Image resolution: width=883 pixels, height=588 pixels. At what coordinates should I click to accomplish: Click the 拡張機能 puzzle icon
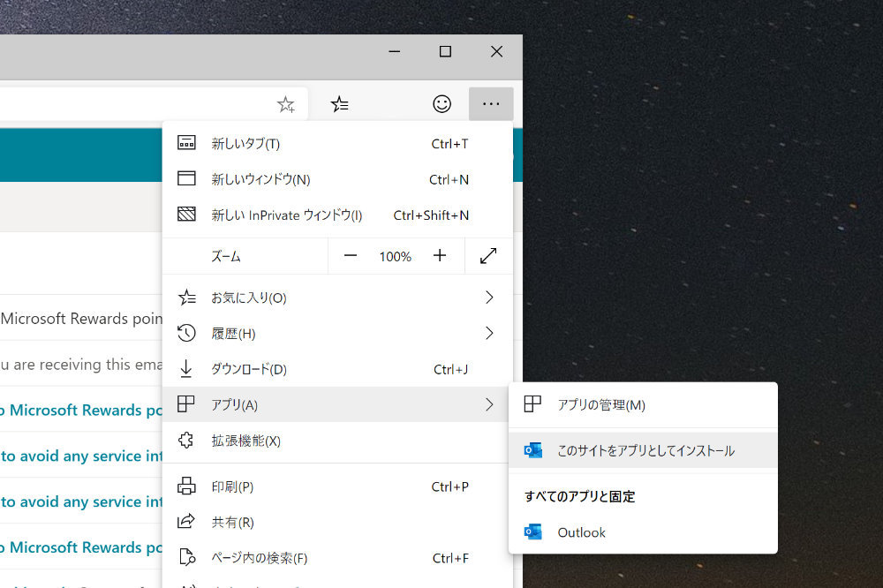click(x=185, y=440)
